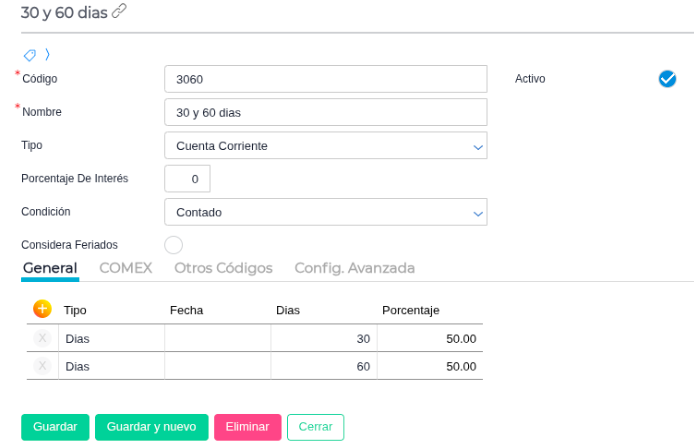Image resolution: width=694 pixels, height=446 pixels.
Task: Click the Código input field
Action: click(x=325, y=79)
